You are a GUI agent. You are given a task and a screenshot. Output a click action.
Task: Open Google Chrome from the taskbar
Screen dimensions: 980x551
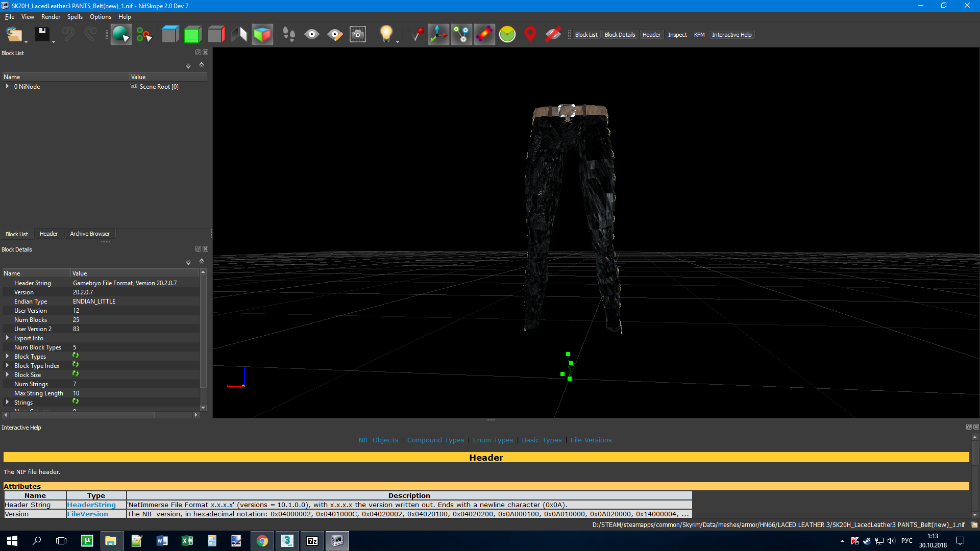point(262,541)
